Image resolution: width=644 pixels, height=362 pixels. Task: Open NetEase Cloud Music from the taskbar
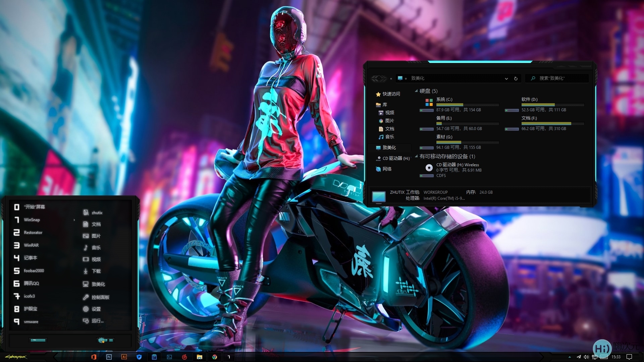(184, 357)
